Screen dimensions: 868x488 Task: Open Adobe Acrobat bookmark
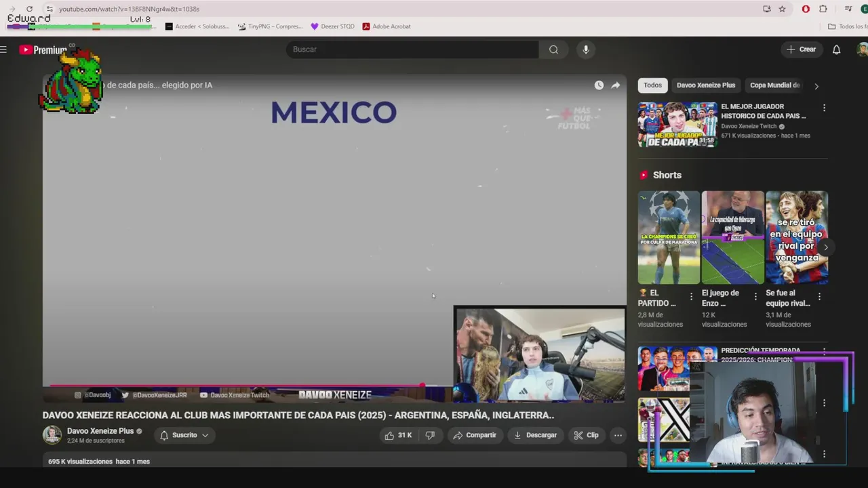(x=387, y=26)
